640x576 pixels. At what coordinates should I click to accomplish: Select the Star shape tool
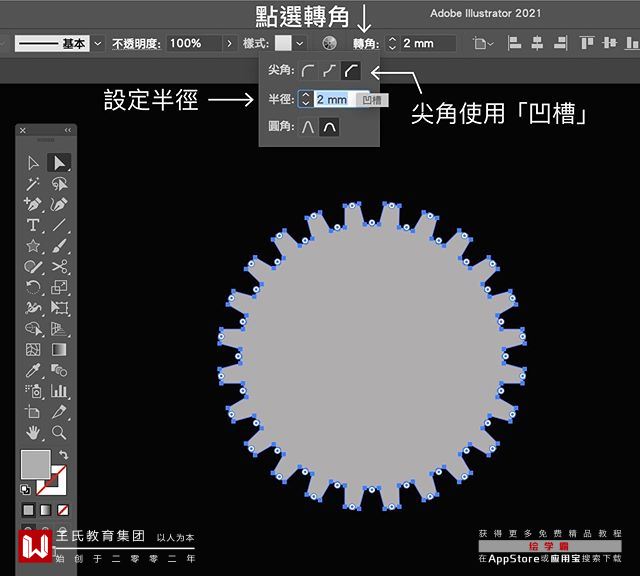click(33, 246)
